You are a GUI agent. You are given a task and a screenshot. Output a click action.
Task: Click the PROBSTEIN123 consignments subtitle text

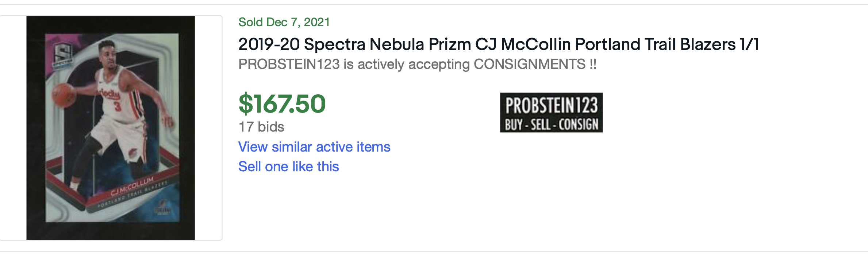417,64
